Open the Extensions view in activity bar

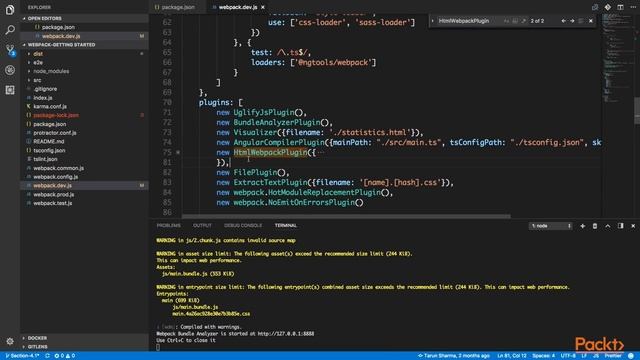click(10, 90)
